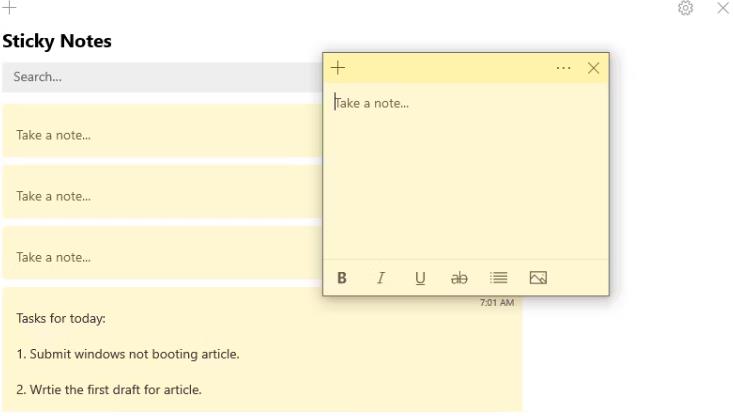Toggle bullet list in the note
The image size is (733, 416).
click(x=498, y=278)
